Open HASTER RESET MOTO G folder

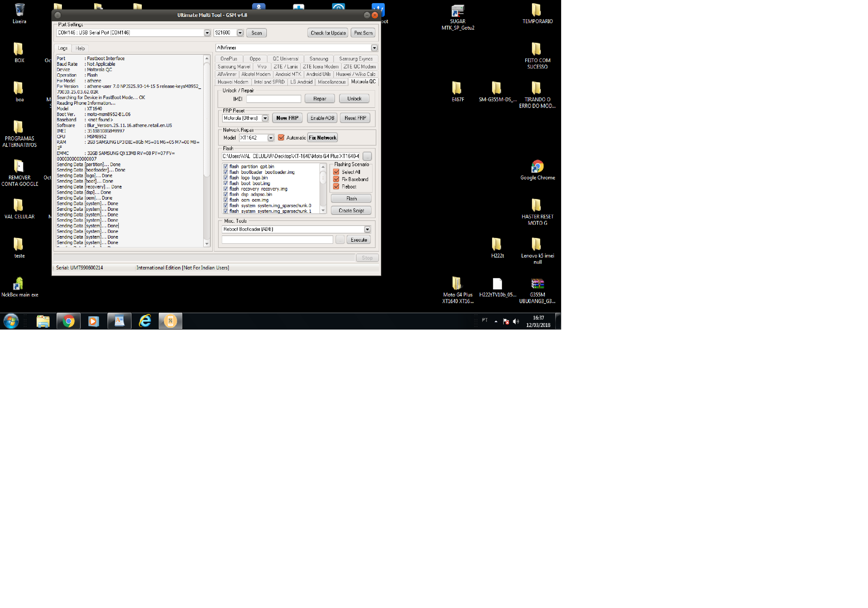tap(537, 212)
